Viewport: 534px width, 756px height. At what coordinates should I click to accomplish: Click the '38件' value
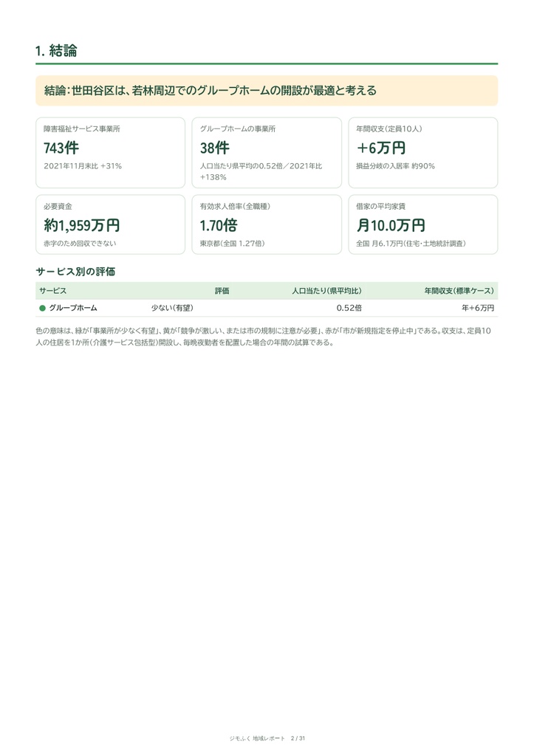click(x=215, y=148)
